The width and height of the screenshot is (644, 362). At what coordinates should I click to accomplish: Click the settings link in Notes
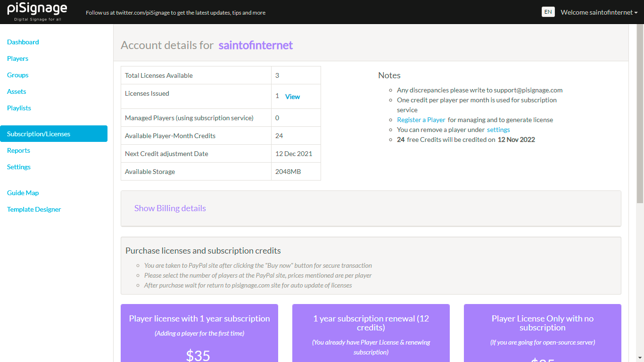tap(498, 130)
